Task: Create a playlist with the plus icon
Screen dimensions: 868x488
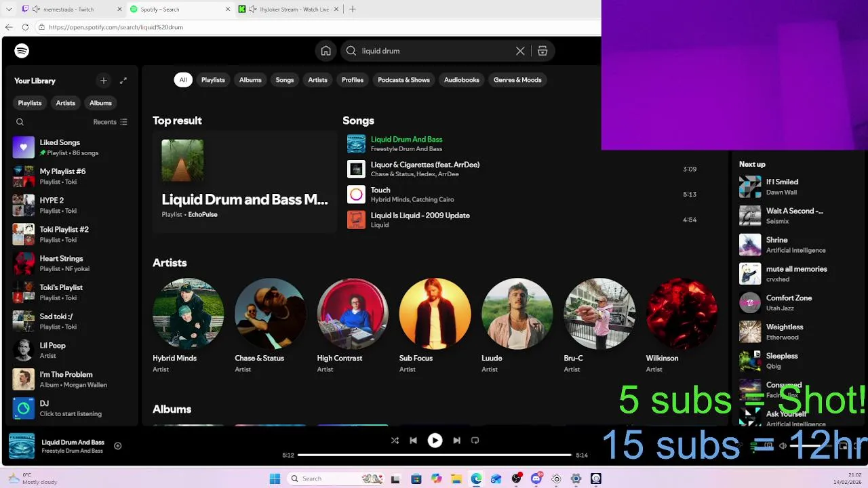Action: coord(104,81)
